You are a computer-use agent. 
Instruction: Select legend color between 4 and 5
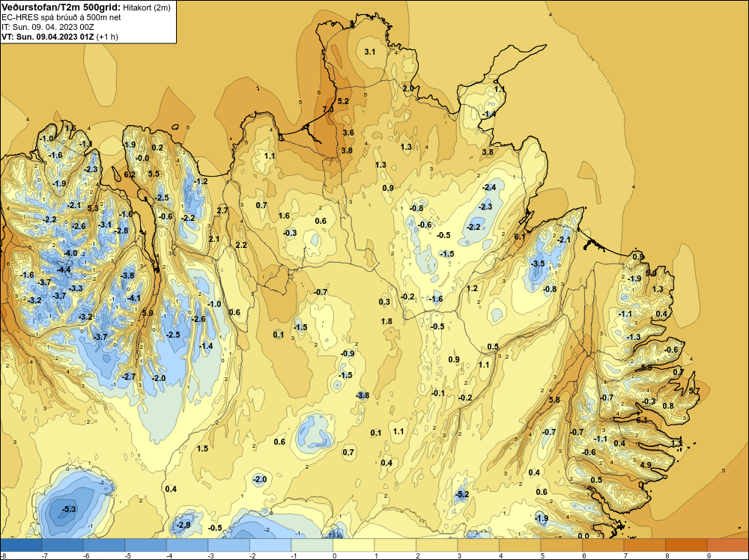[x=520, y=545]
